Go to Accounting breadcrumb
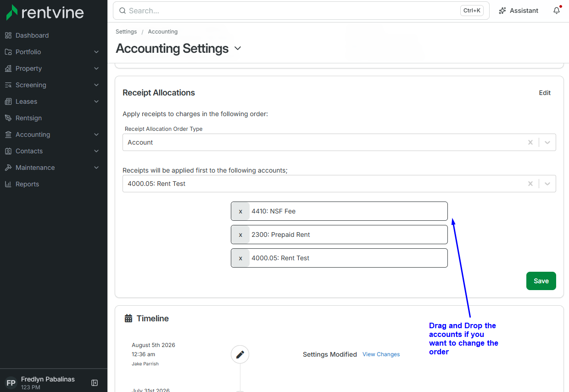The image size is (569, 392). (x=163, y=32)
